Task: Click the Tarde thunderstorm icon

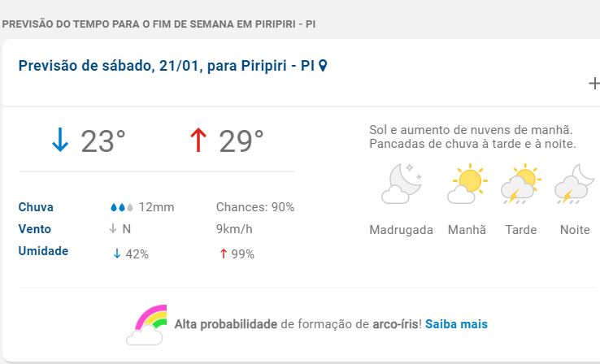Action: click(x=520, y=184)
